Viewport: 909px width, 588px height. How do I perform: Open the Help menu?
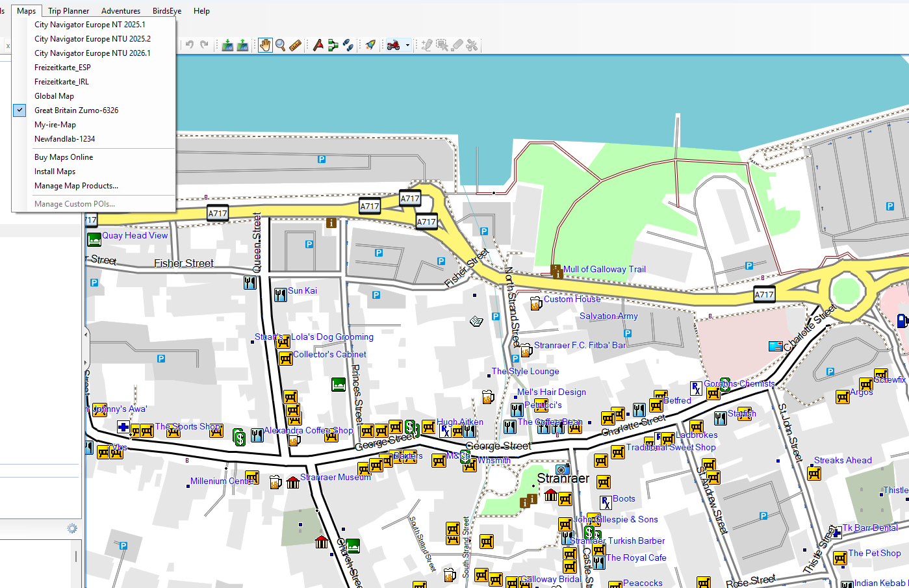point(201,11)
